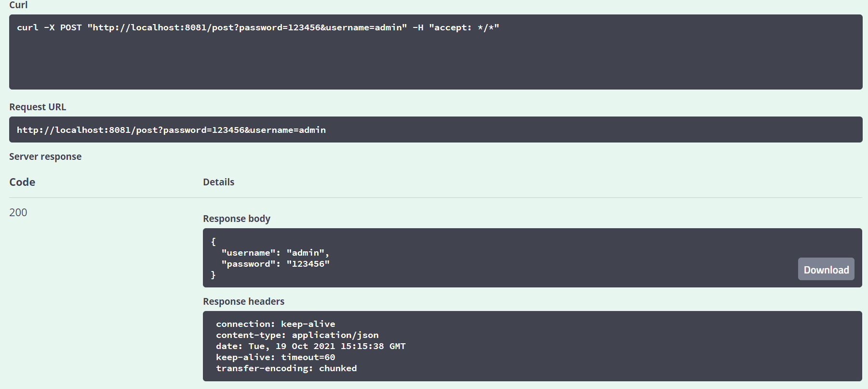Screen dimensions: 868x389
Task: Click the Request URL heading
Action: coord(38,107)
